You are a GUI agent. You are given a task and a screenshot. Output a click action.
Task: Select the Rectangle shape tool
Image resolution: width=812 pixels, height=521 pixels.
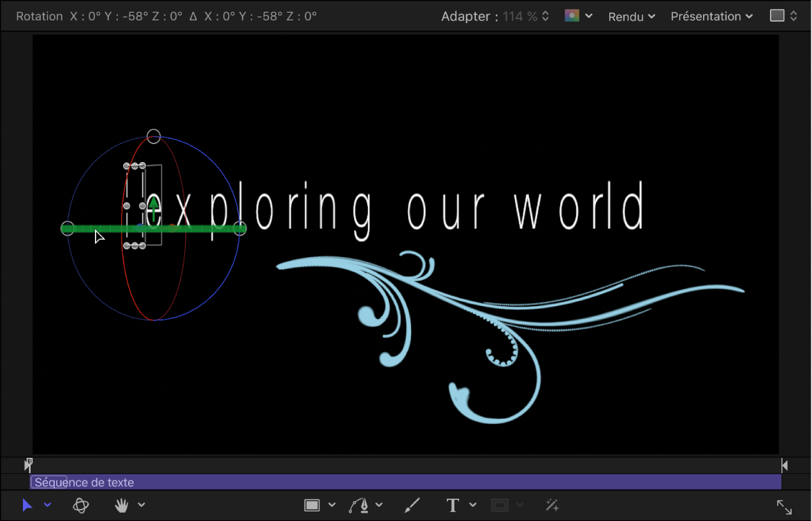[312, 506]
